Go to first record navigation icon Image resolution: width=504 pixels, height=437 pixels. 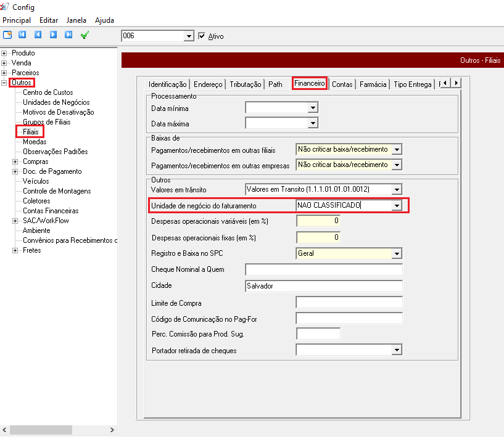tap(23, 35)
